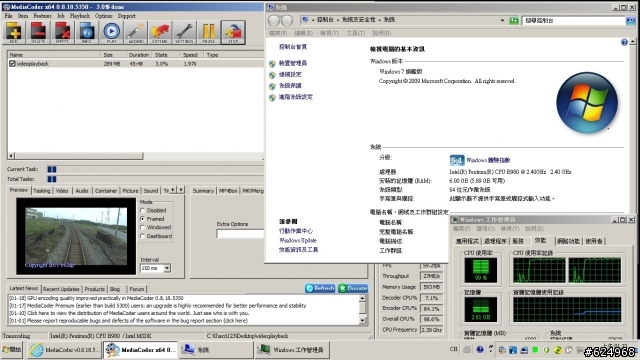Switch to the Audio tab
Screen dimensions: 640x360
pos(82,191)
